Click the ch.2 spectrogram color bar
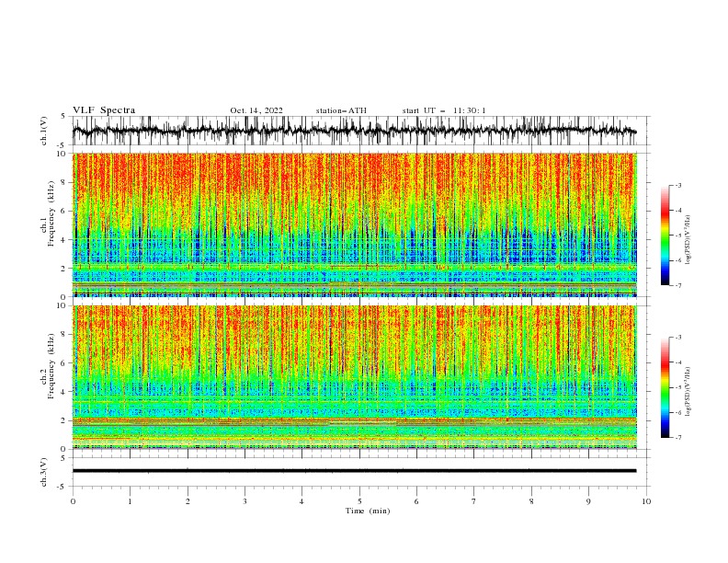Viewport: 728px width, 563px height. (665, 387)
